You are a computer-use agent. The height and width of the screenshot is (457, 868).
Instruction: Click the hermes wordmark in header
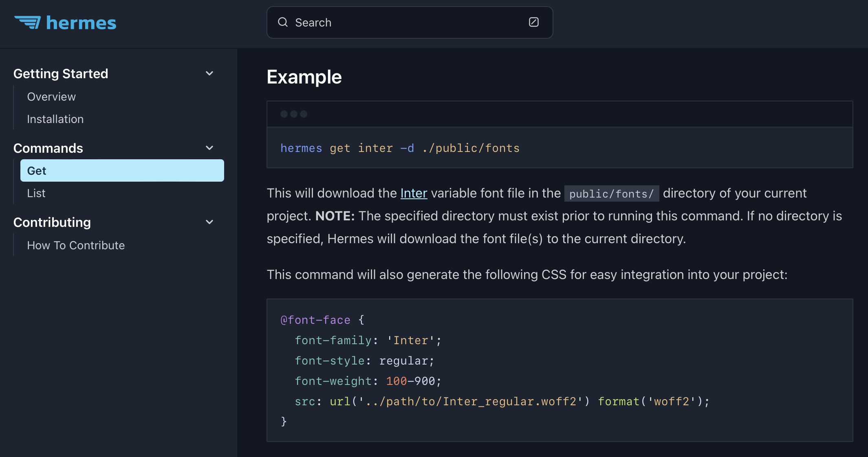(81, 23)
